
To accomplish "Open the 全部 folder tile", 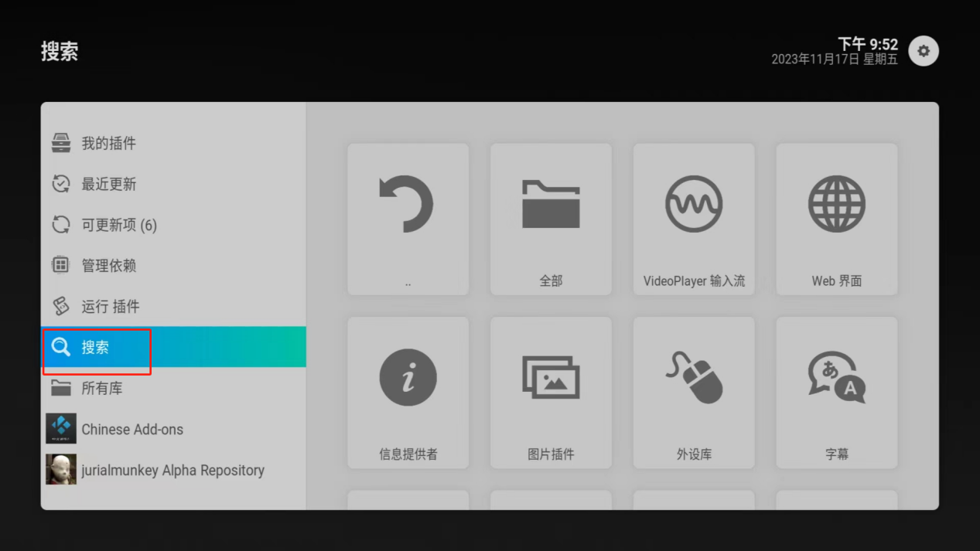I will click(x=551, y=219).
